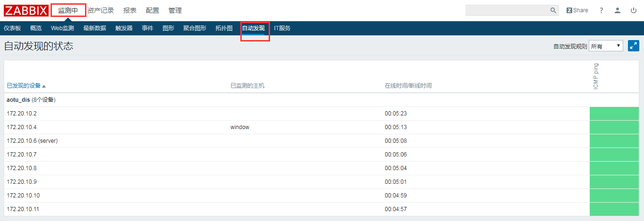The height and width of the screenshot is (221, 644).
Task: Click green ICMP ping cell for 172.20.10.4
Action: [614, 127]
